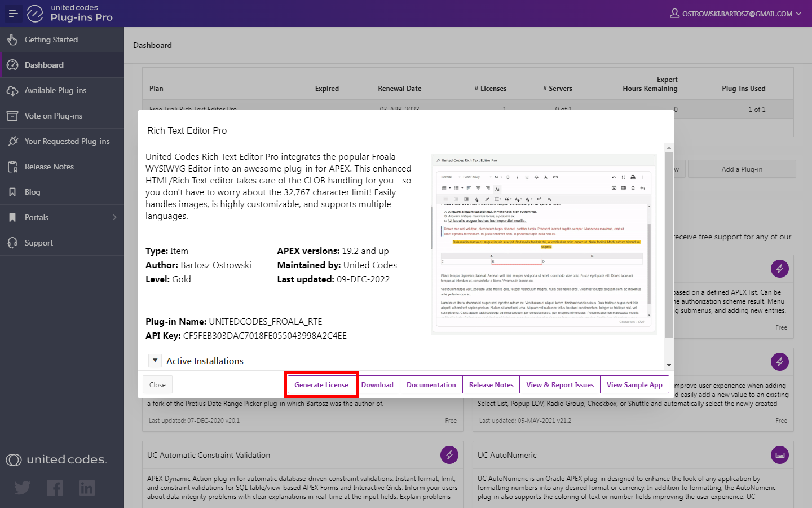The width and height of the screenshot is (812, 508).
Task: Collapse the Active Installations section
Action: pos(155,361)
